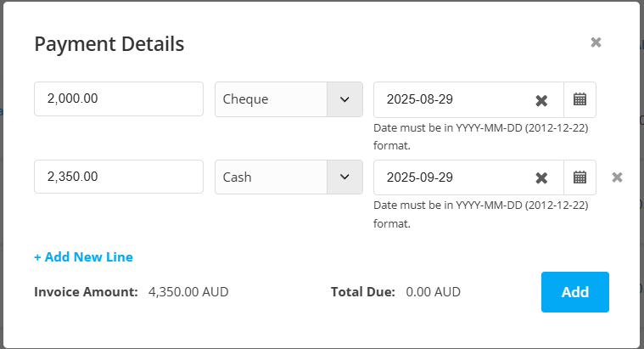644x349 pixels.
Task: Select the Cash payment type field
Action: coord(288,177)
